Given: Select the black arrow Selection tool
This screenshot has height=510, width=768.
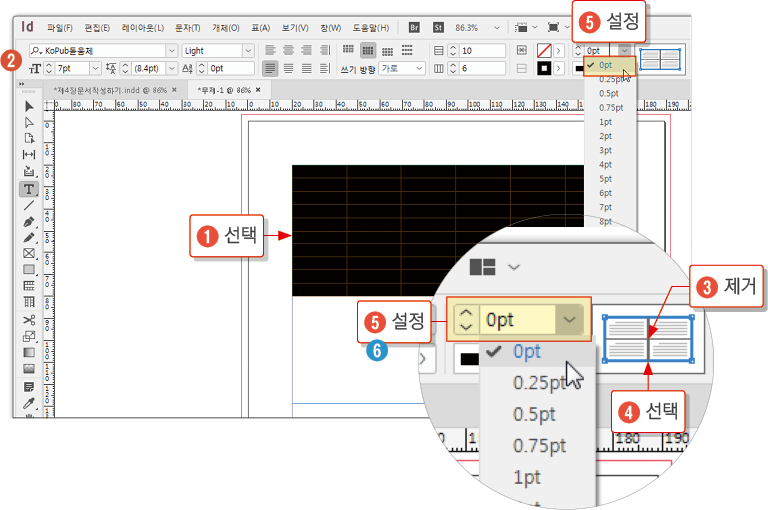Looking at the screenshot, I should (29, 106).
